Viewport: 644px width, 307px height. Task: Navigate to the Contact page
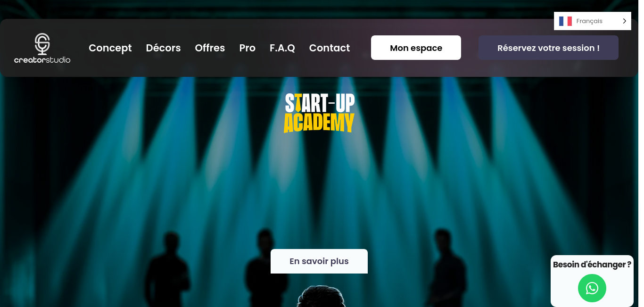click(330, 48)
